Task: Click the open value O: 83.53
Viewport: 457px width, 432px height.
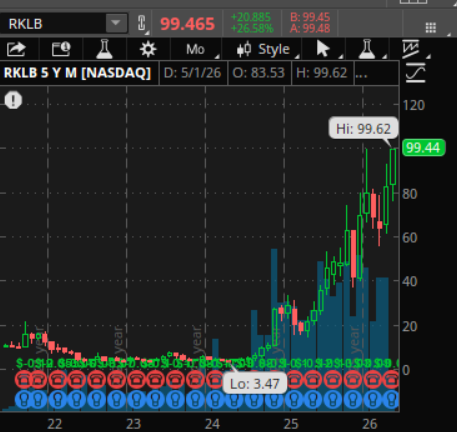Action: tap(259, 73)
